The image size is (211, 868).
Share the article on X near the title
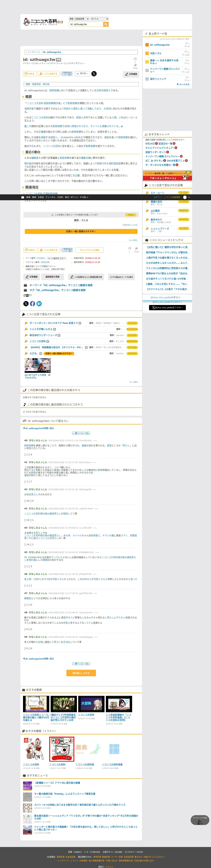[94, 74]
